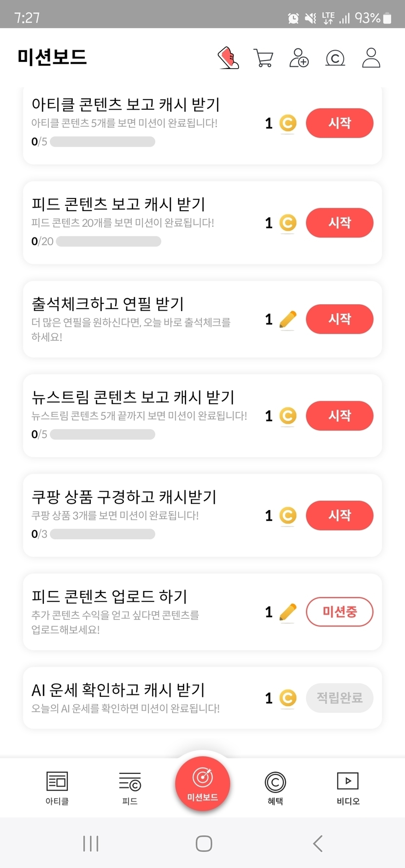The image size is (405, 868).
Task: Open the 비디오 tab
Action: 348,787
